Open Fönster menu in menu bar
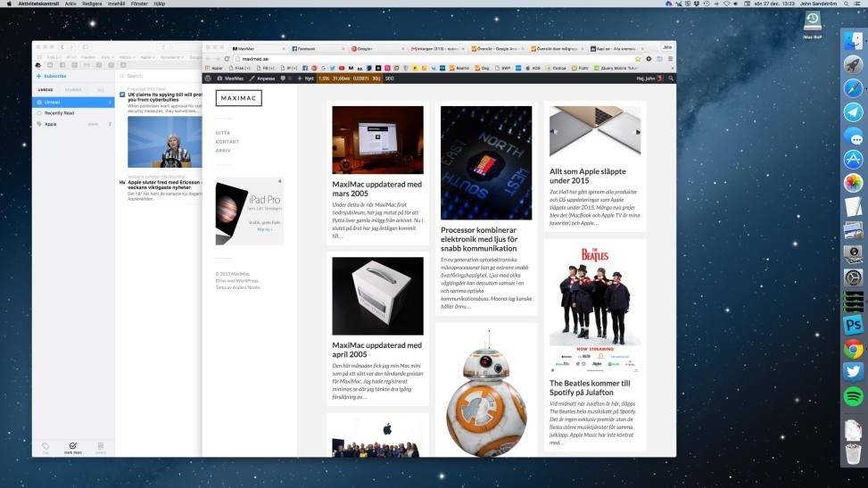Screen dimensions: 868x488 pos(139,4)
